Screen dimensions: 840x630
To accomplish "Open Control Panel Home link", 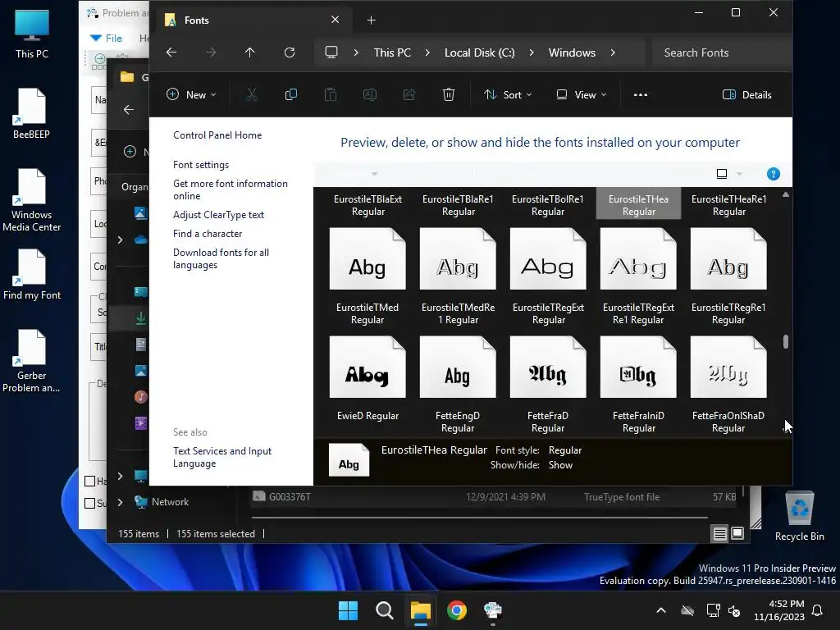I will 217,135.
